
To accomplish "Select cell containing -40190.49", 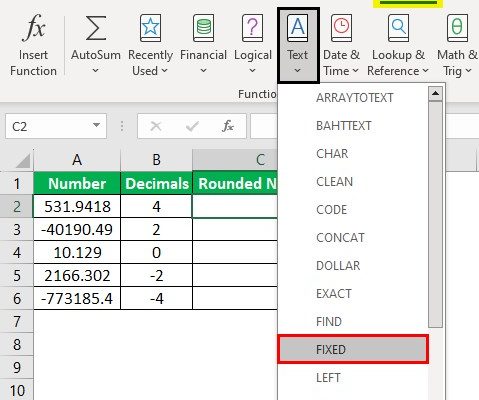I will click(77, 229).
